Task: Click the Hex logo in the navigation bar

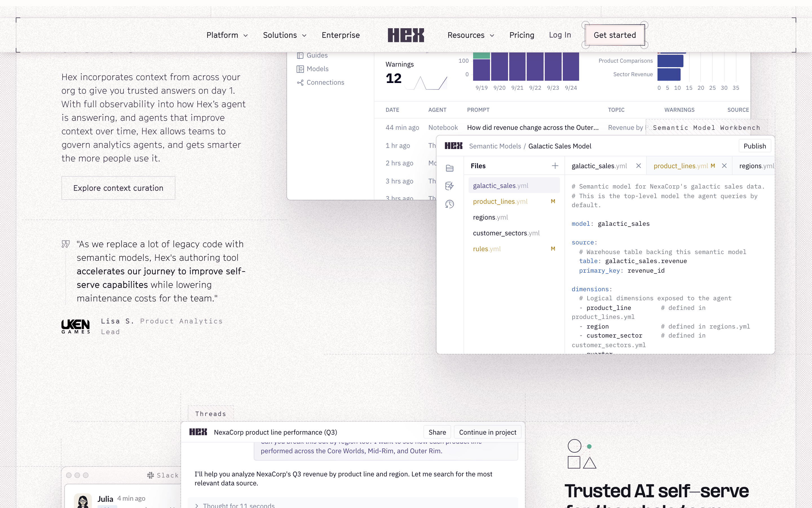Action: coord(406,35)
